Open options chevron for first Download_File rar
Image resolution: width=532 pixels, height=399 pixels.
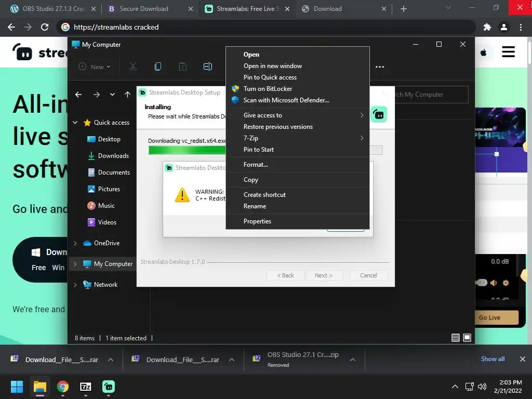(x=111, y=360)
